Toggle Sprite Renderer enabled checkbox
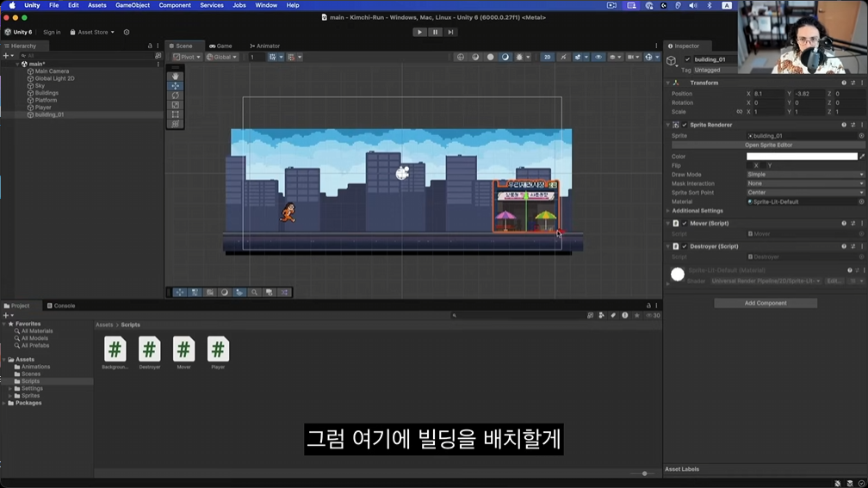Viewport: 868px width, 488px height. click(685, 125)
